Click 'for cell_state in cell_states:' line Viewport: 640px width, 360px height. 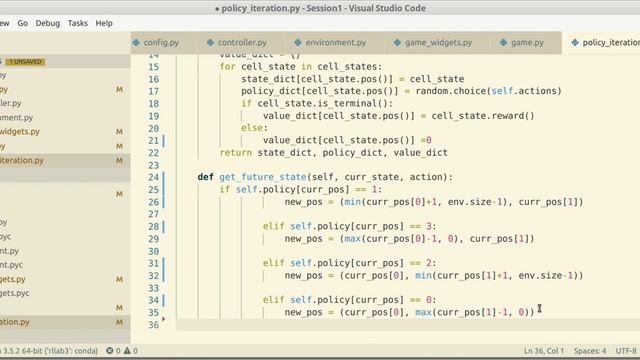[x=301, y=67]
